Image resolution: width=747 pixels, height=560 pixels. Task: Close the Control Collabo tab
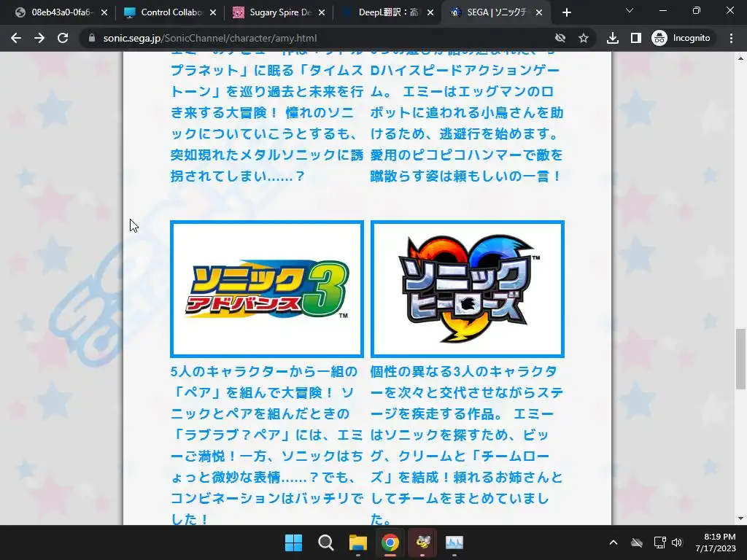pyautogui.click(x=213, y=12)
